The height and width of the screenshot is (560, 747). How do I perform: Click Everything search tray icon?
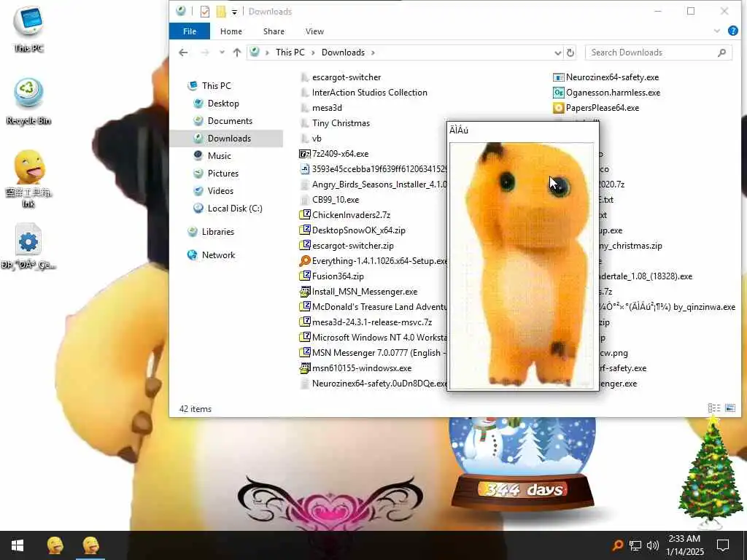tap(617, 545)
